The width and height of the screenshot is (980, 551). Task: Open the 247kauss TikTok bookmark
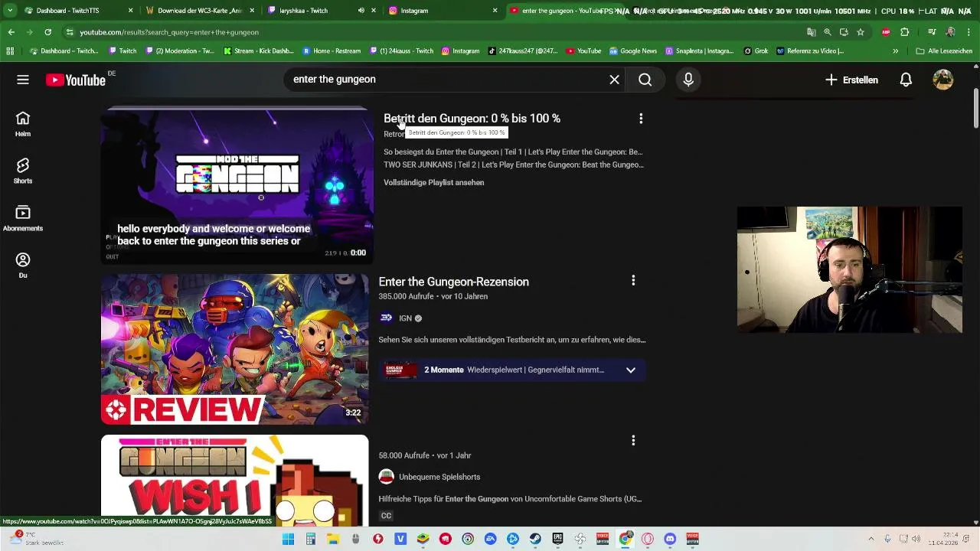tap(523, 51)
